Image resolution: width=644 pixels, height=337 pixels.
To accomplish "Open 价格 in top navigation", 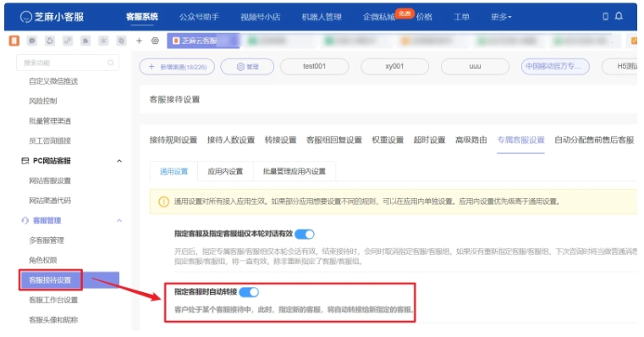I will (424, 17).
